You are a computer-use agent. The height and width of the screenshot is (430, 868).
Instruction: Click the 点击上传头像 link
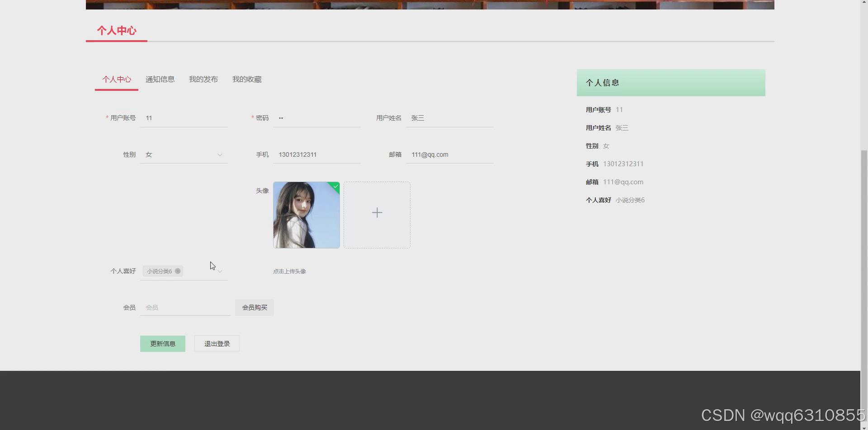pos(289,271)
